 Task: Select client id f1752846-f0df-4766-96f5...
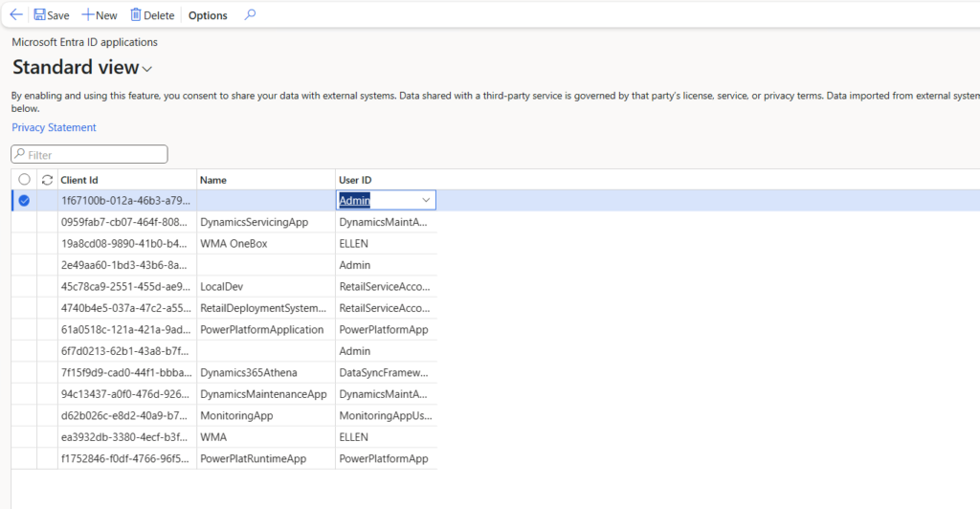click(x=127, y=459)
